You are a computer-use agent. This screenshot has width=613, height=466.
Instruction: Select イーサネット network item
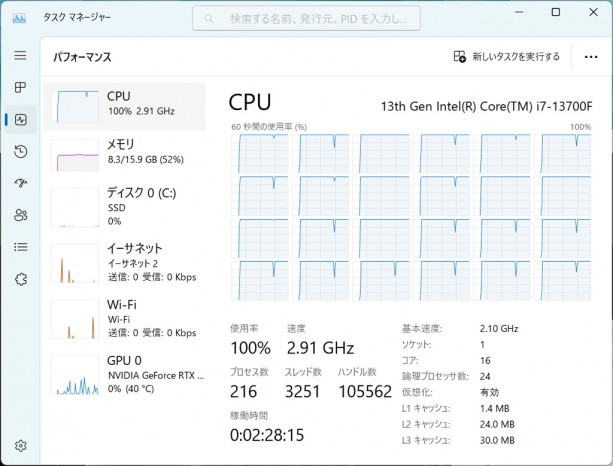point(127,262)
